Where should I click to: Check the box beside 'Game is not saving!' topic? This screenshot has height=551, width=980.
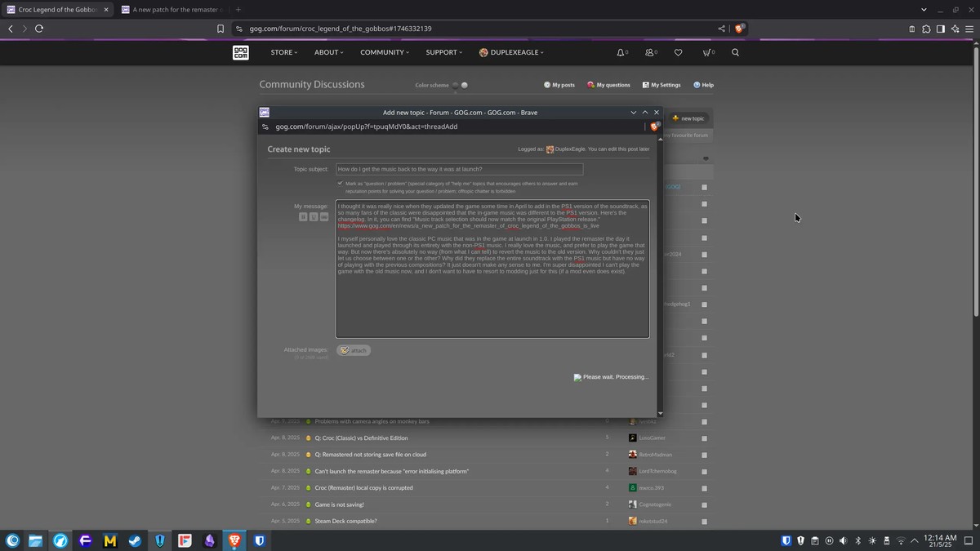[704, 504]
